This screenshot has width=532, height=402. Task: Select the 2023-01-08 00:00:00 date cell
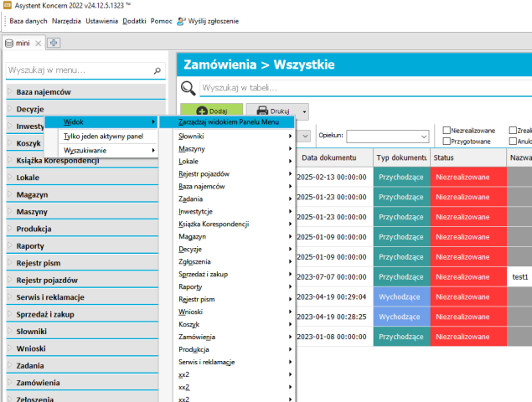click(x=334, y=337)
